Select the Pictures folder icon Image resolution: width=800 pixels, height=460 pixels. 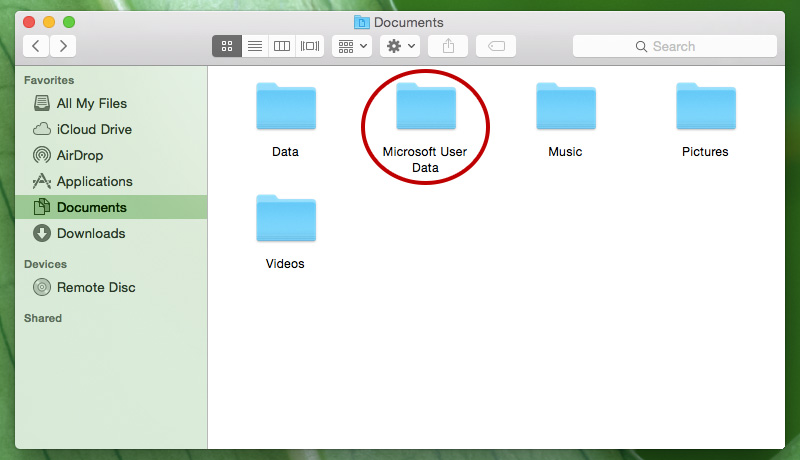pyautogui.click(x=706, y=106)
